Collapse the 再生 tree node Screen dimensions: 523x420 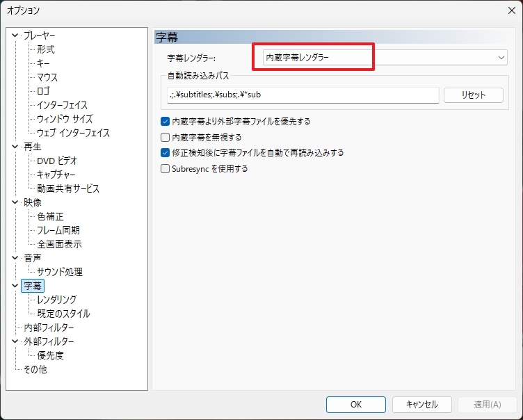tap(15, 147)
